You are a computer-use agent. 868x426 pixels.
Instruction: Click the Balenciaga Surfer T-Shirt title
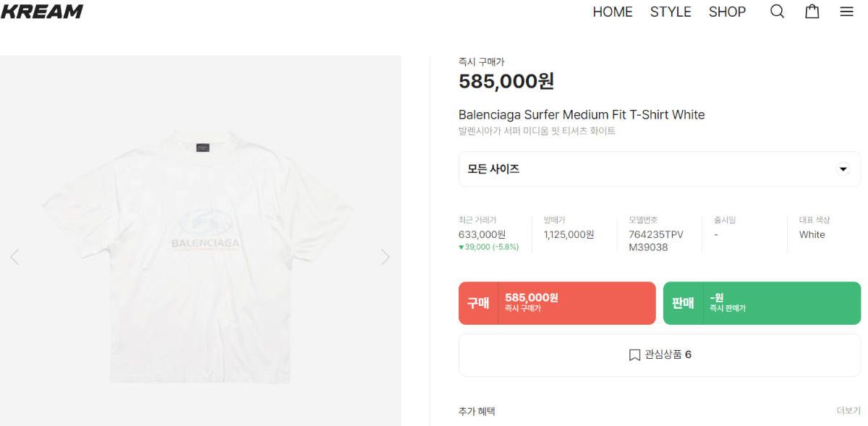click(x=582, y=115)
